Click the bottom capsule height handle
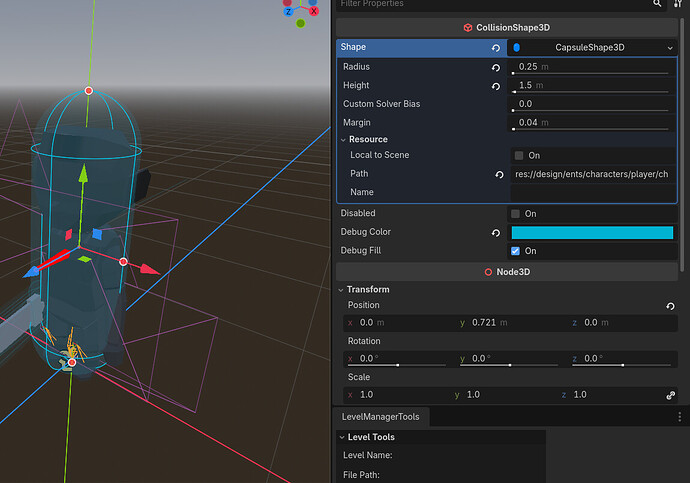 [72, 362]
